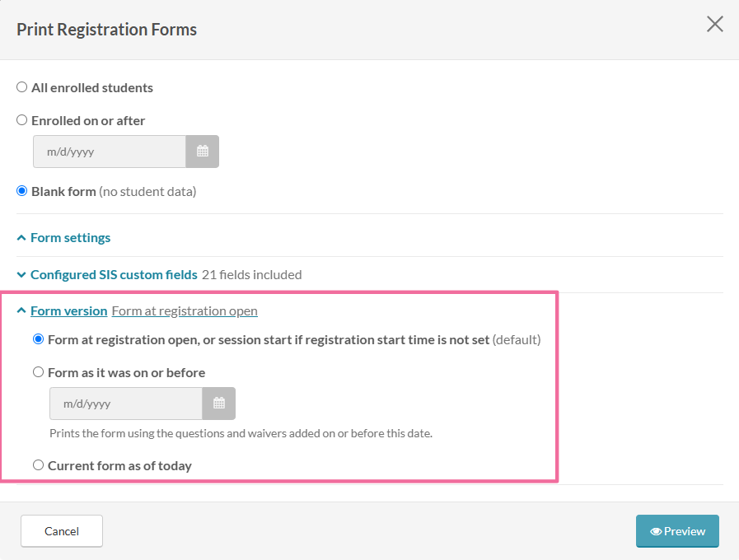Click the Enrolled on or after date field

click(110, 152)
